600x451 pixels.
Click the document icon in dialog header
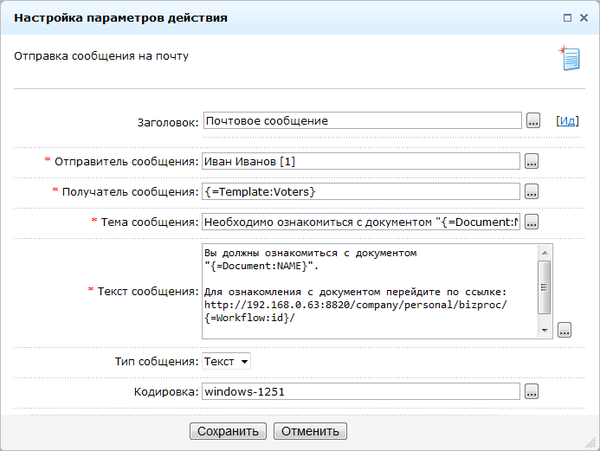570,59
